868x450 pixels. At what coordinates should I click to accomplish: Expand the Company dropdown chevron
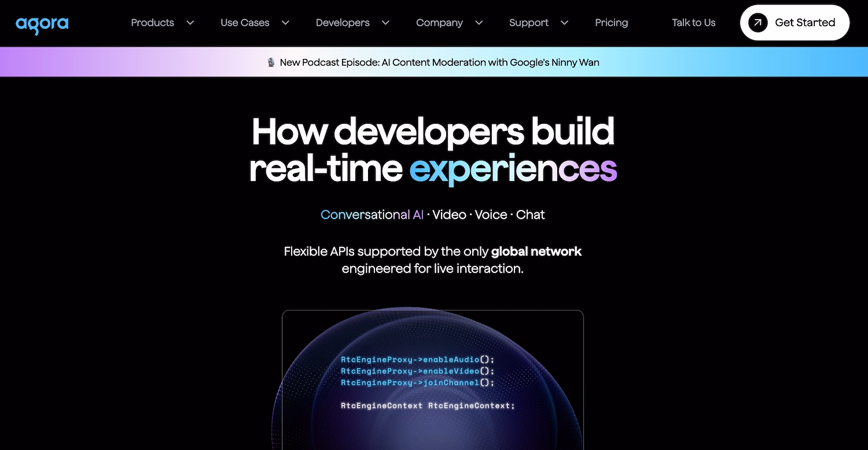pyautogui.click(x=479, y=23)
